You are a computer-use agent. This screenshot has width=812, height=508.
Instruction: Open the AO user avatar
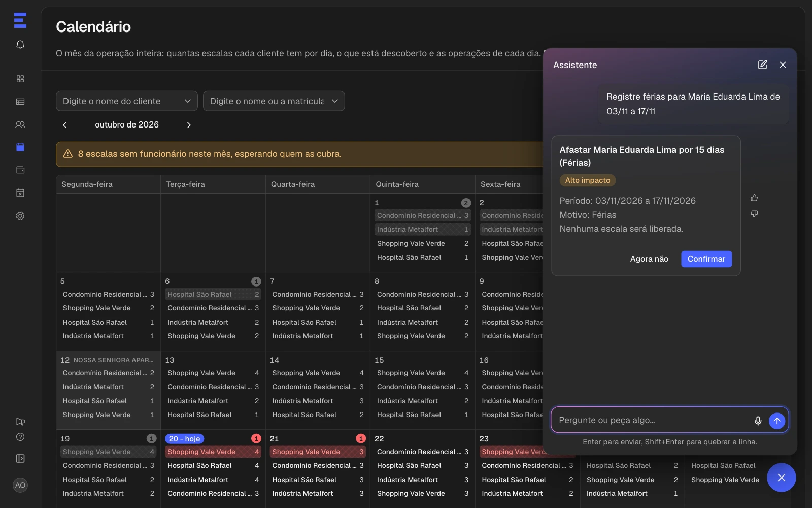pos(20,485)
